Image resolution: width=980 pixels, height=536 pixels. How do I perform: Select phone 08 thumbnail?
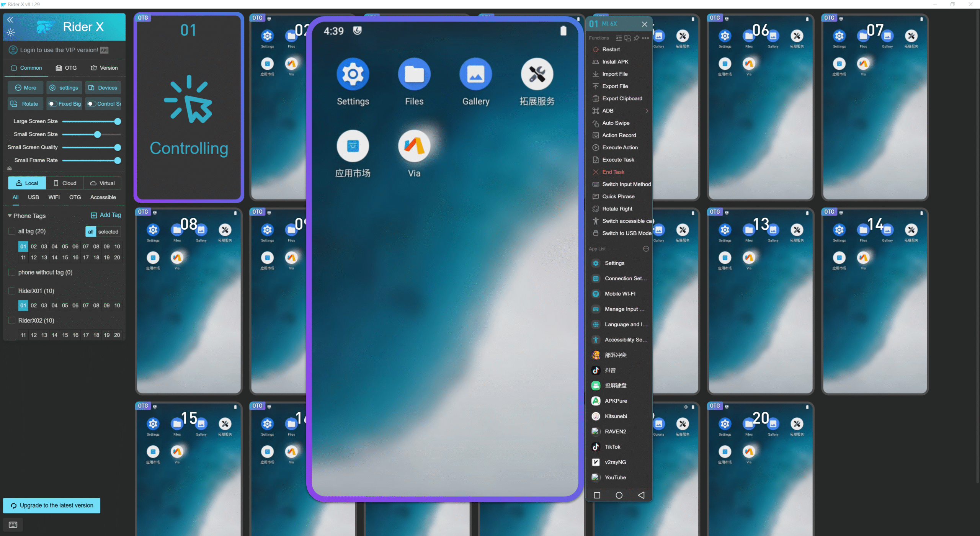(x=189, y=301)
